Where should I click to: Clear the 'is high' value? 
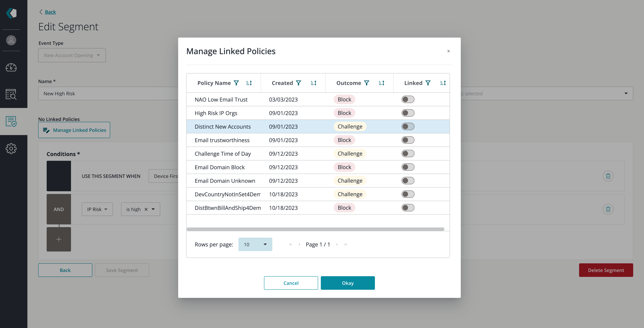pos(146,209)
